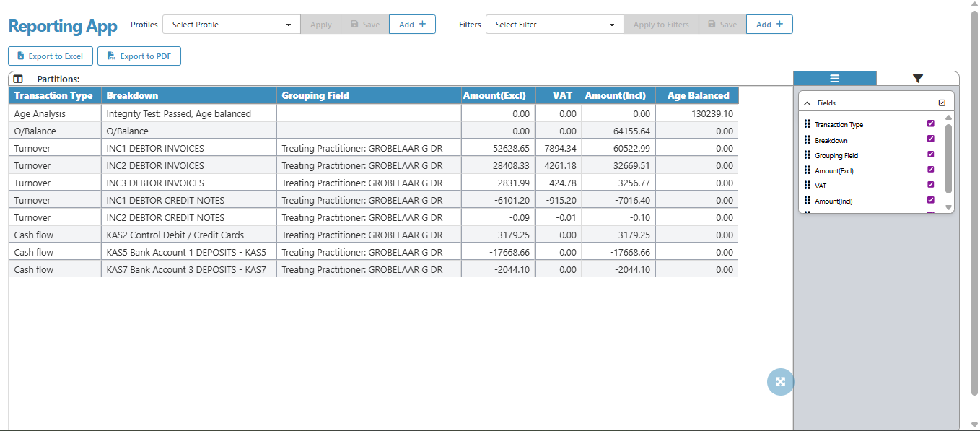Image resolution: width=980 pixels, height=431 pixels.
Task: Click the drag handle beside Amount(Excl) field
Action: point(807,170)
